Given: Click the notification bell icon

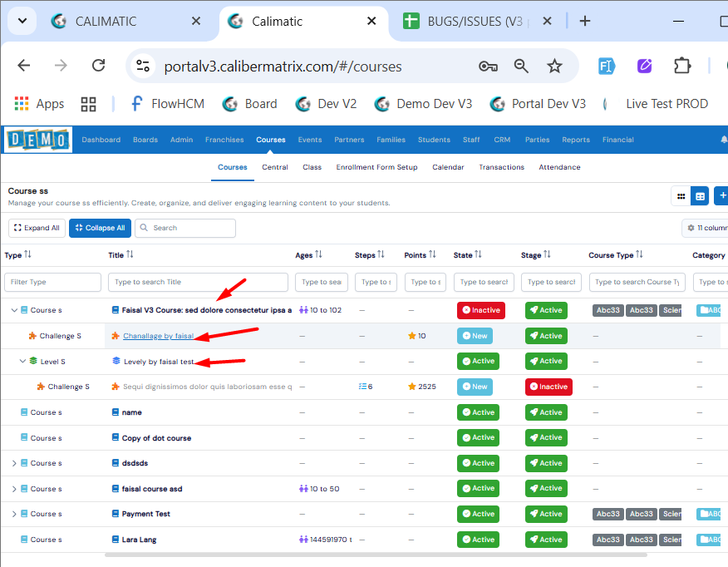Looking at the screenshot, I should pos(723,140).
